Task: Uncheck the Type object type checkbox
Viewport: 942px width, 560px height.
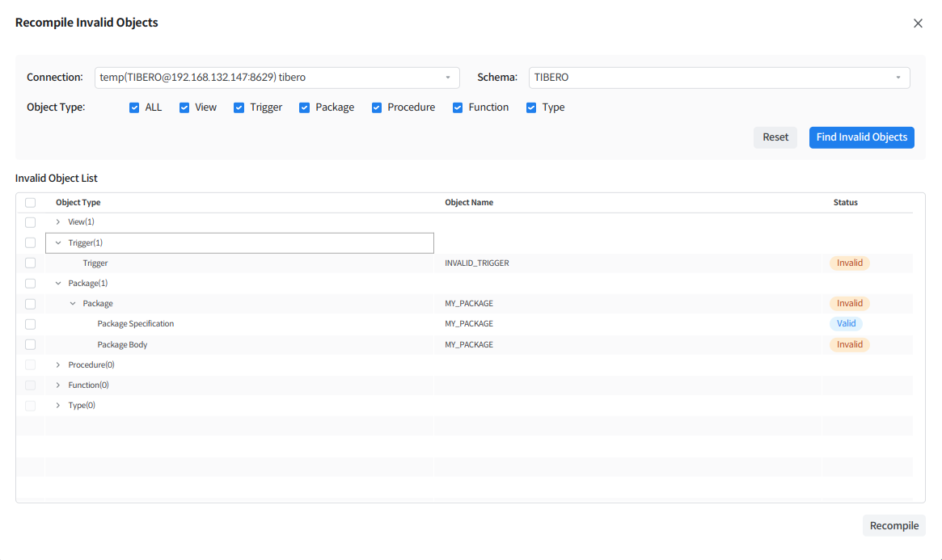Action: tap(531, 107)
